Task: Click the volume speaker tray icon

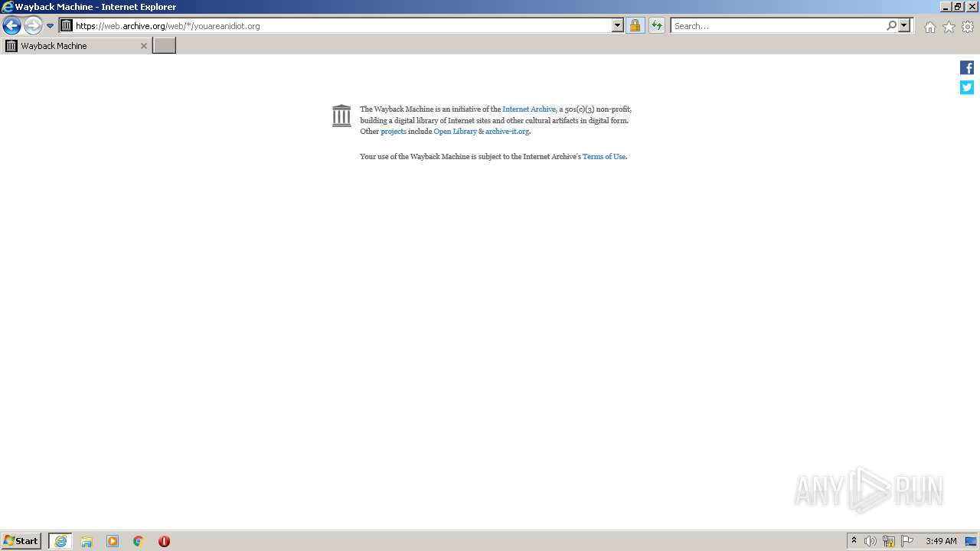Action: pos(871,541)
